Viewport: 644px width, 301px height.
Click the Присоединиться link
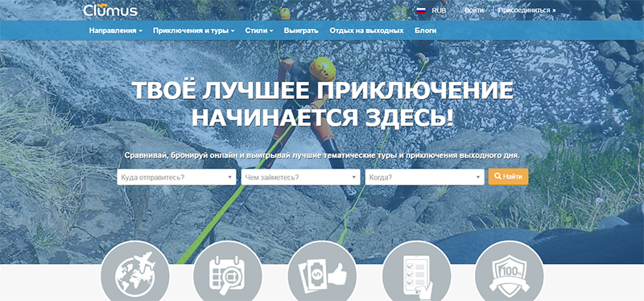[526, 10]
